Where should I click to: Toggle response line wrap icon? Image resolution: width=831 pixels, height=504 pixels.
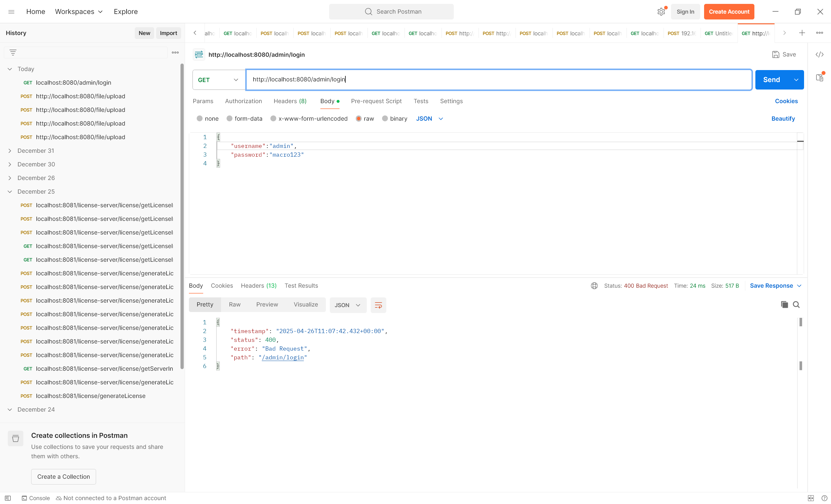coord(378,305)
